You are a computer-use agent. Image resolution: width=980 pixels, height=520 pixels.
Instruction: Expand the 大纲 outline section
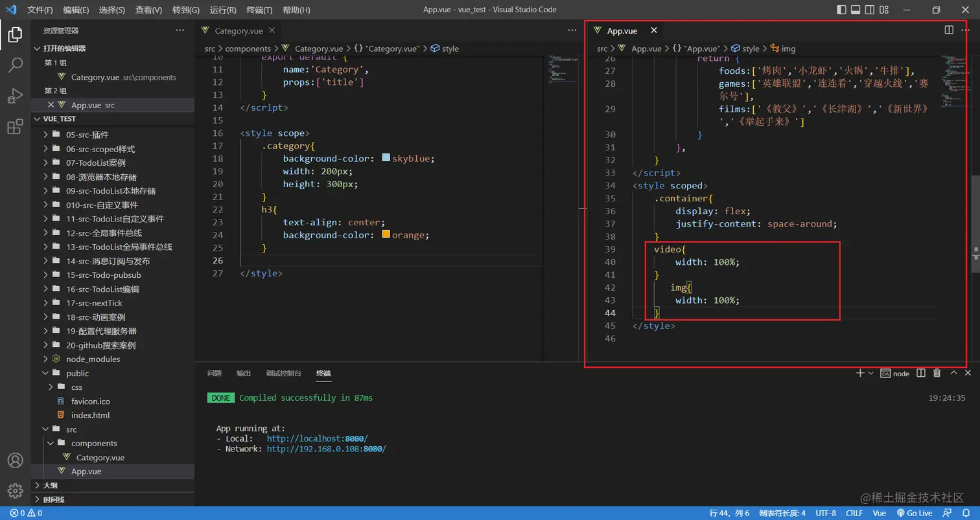pos(113,485)
